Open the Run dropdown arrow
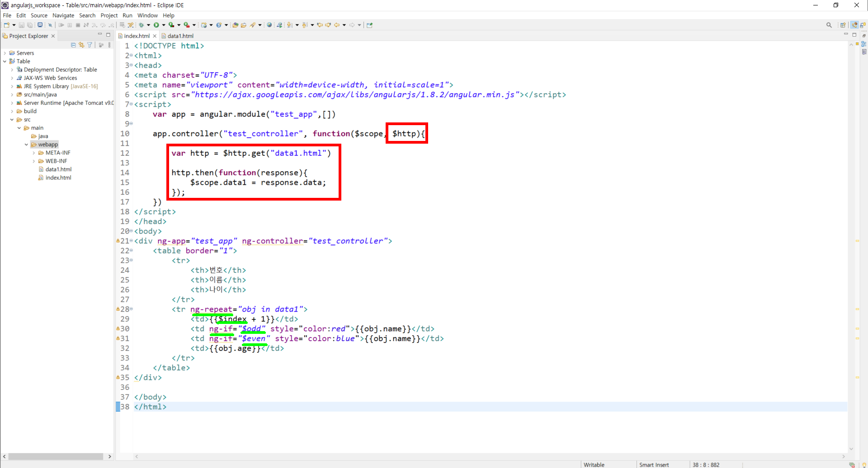868x468 pixels. 164,25
